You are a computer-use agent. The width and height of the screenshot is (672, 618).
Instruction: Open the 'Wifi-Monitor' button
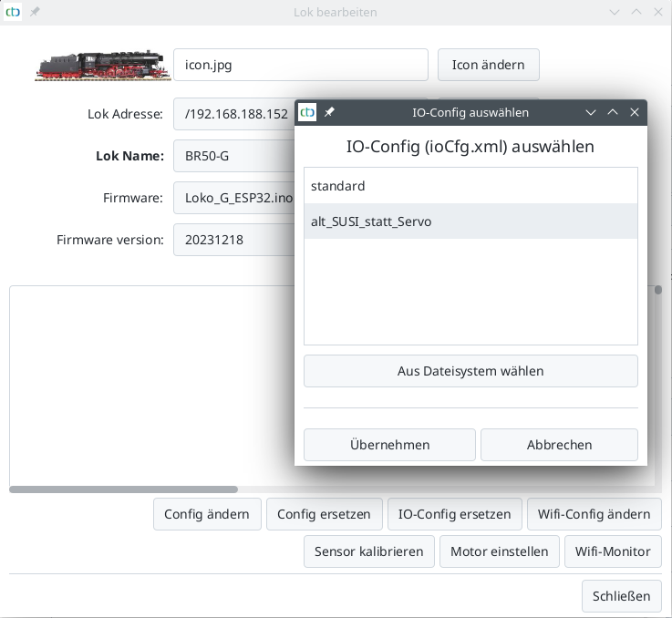point(612,551)
